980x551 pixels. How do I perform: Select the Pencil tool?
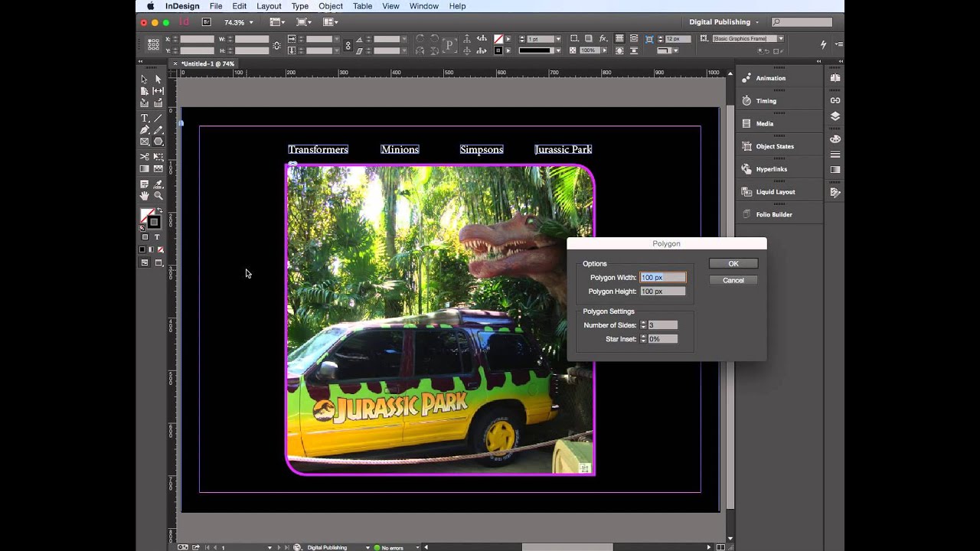click(x=158, y=130)
